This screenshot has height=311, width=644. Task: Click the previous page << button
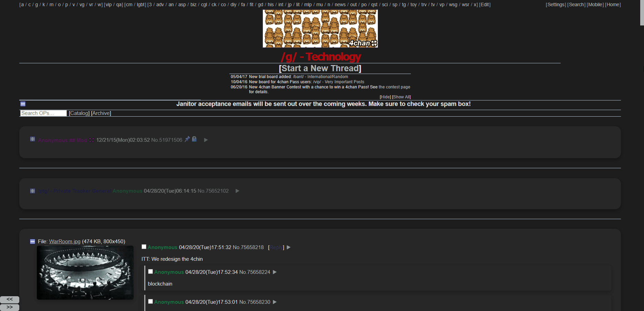pos(10,299)
